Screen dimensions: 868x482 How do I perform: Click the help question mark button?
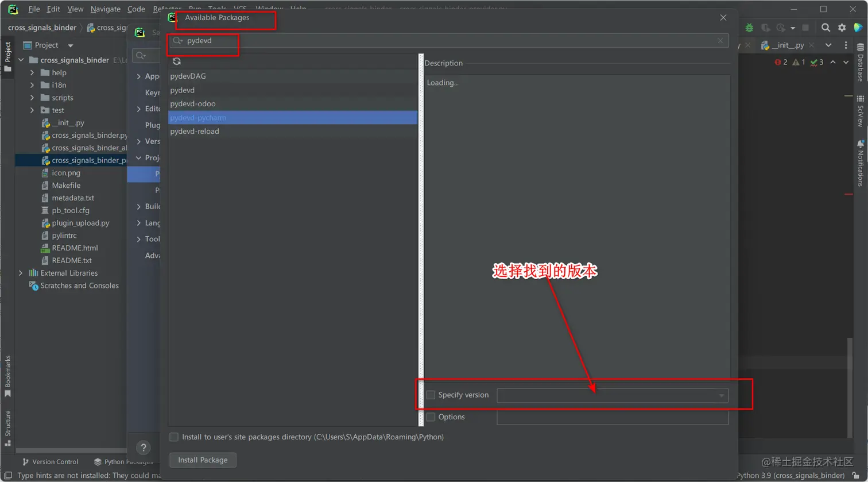(144, 448)
